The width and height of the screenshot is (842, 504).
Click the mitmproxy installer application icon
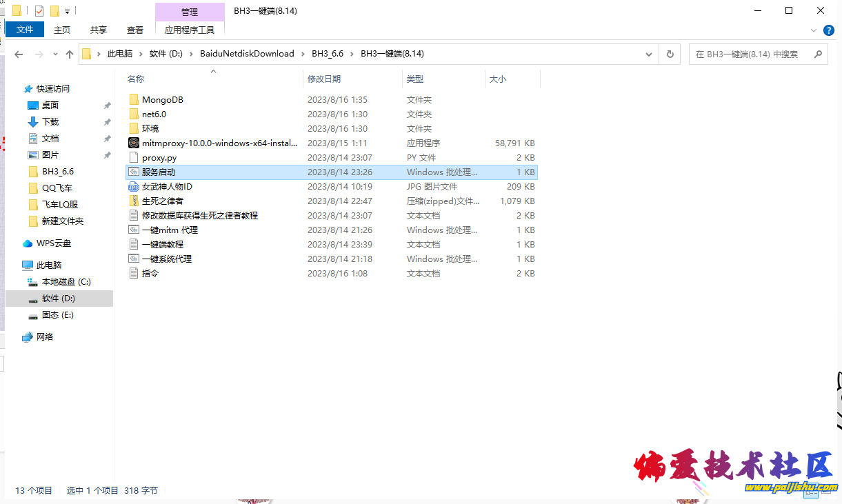tap(134, 143)
